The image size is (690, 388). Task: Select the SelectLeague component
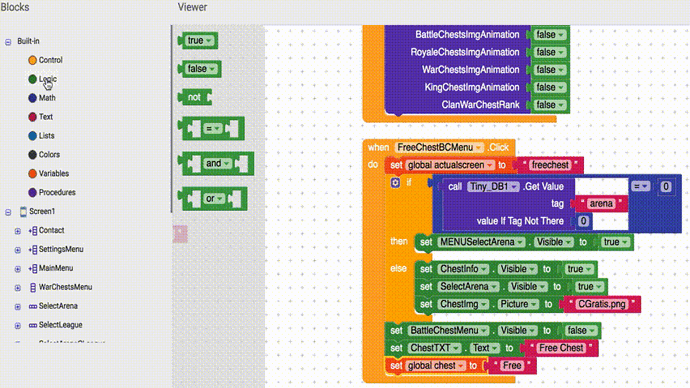55,325
